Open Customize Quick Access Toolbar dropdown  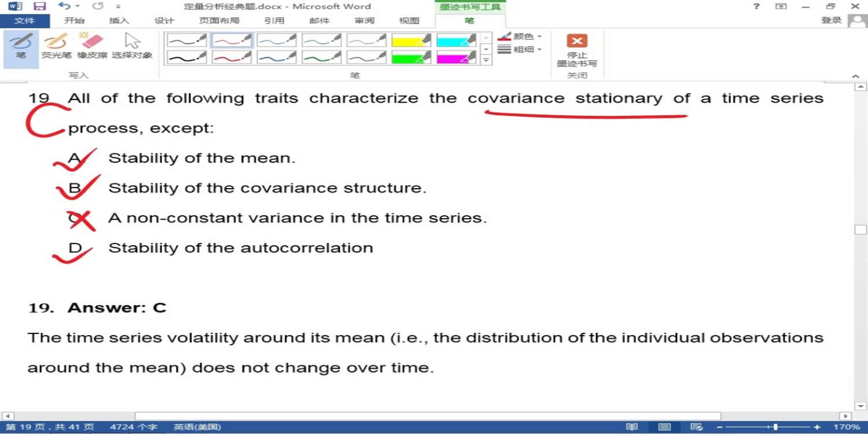coord(118,6)
